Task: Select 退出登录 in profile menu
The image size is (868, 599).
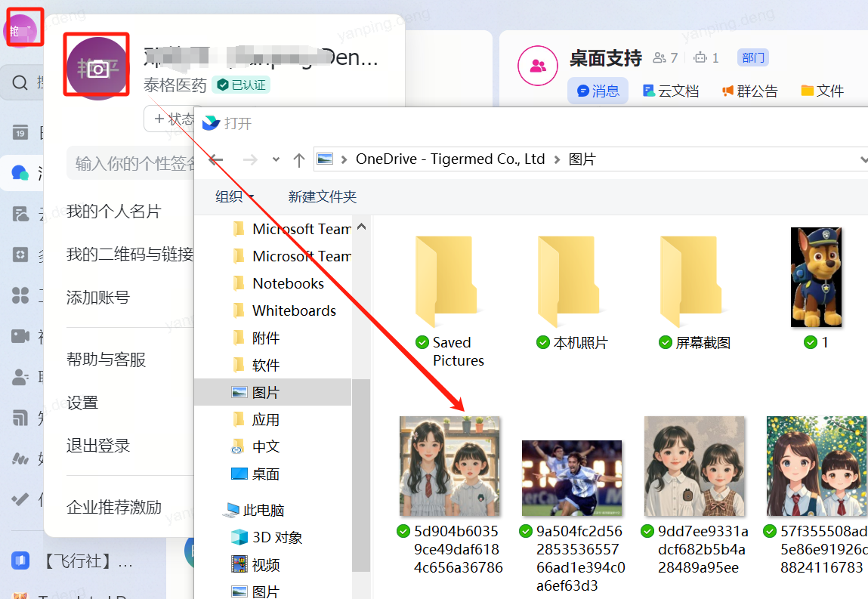Action: point(98,446)
